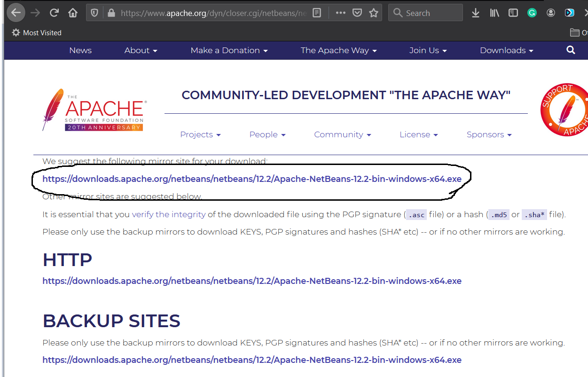The image size is (588, 377).
Task: Click the "HTTP" heading text
Action: click(x=67, y=259)
